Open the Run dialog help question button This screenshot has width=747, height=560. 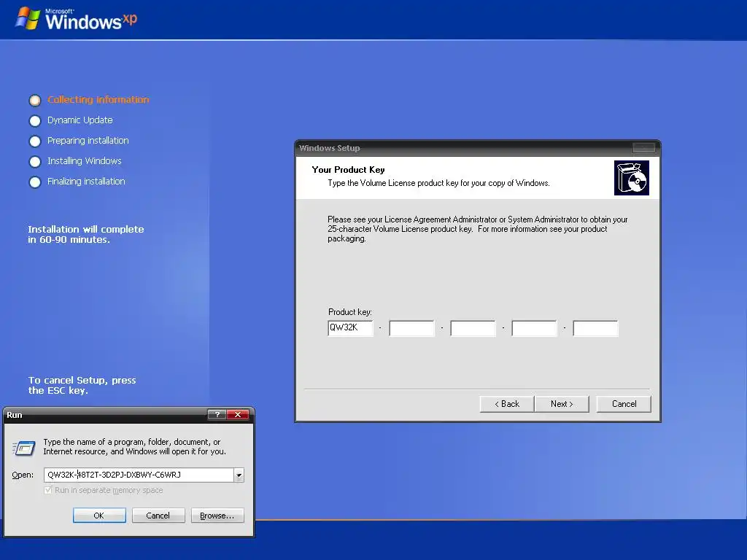(x=217, y=414)
